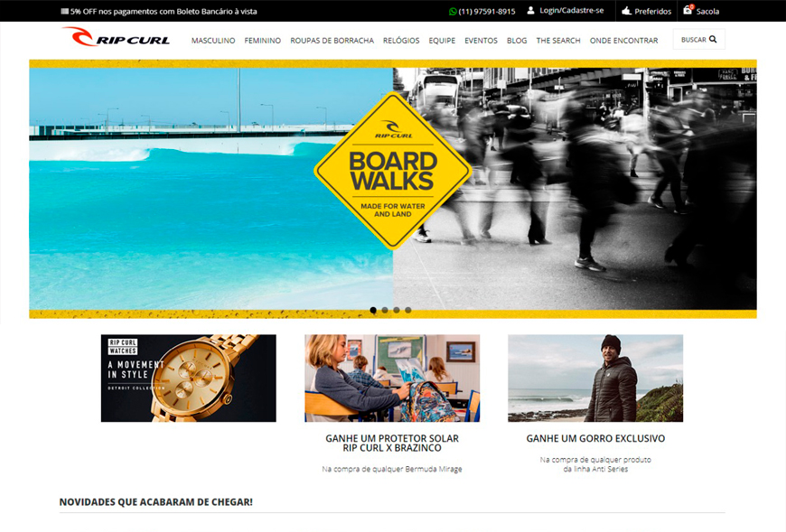This screenshot has width=786, height=532.
Task: Open the gold watch promo thumbnail
Action: click(189, 378)
